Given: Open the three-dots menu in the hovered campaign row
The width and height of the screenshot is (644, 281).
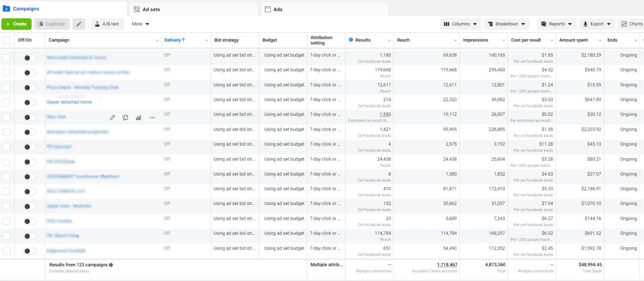Looking at the screenshot, I should pyautogui.click(x=152, y=118).
